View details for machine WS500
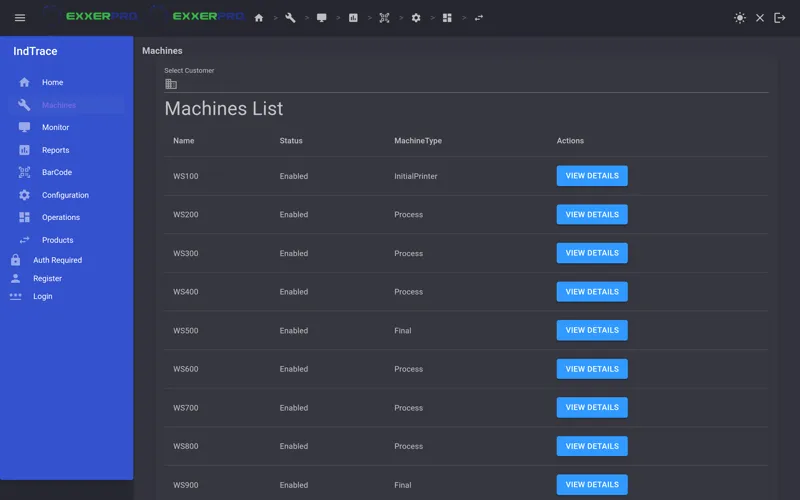This screenshot has height=500, width=800. (x=592, y=330)
